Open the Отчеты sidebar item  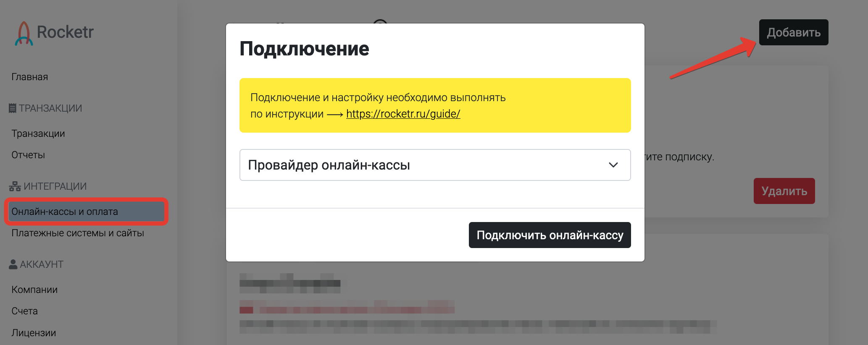pos(28,155)
